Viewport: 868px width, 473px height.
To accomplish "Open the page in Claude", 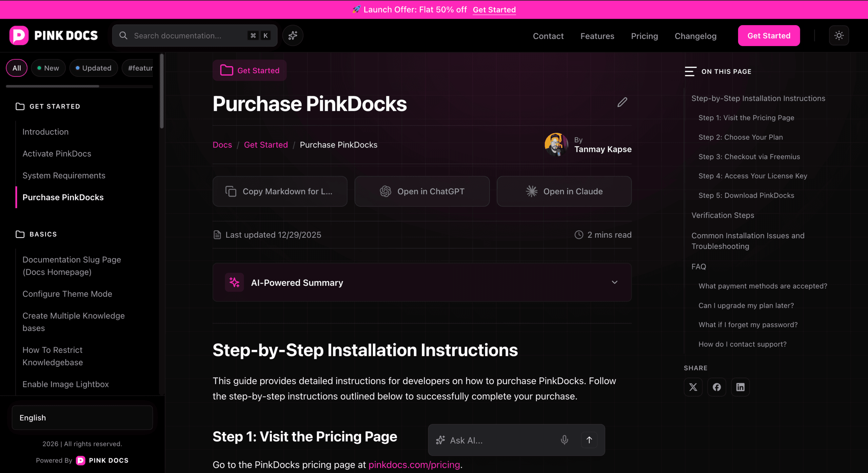I will coord(564,191).
